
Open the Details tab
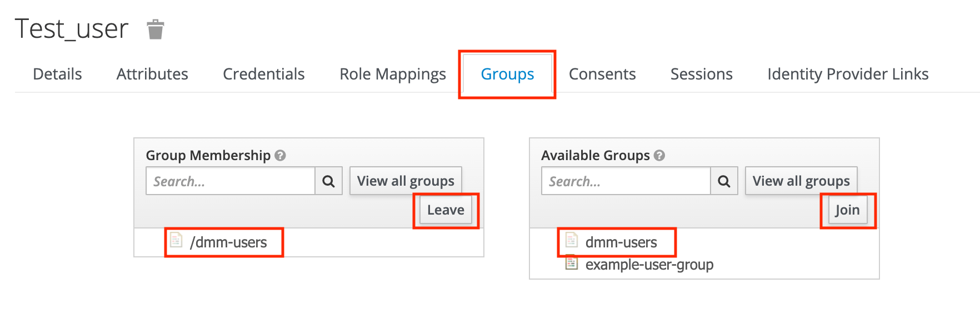pyautogui.click(x=57, y=74)
